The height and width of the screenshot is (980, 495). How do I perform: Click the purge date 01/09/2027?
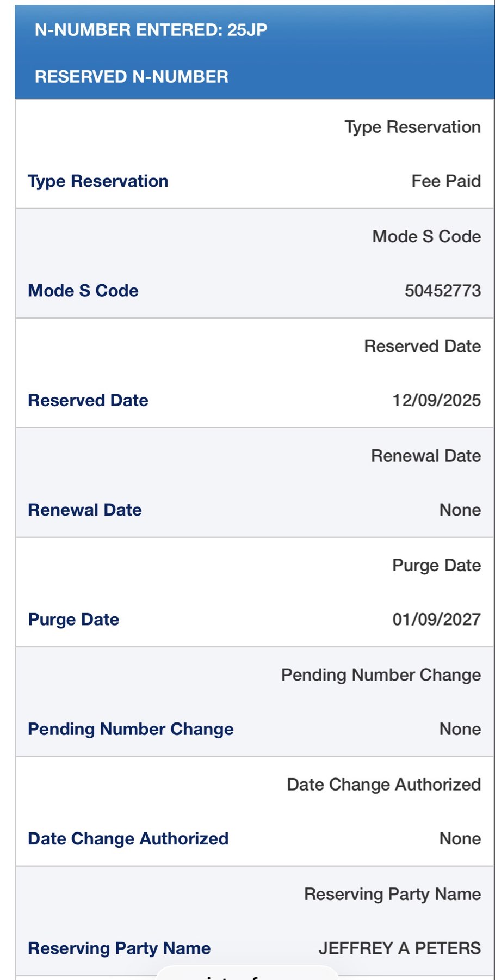[x=436, y=620]
